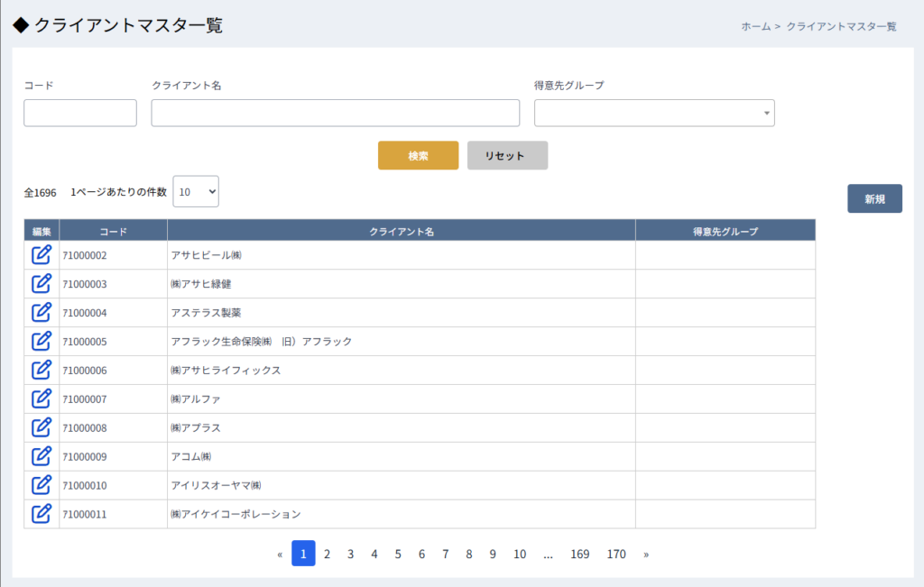The height and width of the screenshot is (587, 924).
Task: Edit the ㈱アサヒライフィックス entry
Action: click(x=42, y=370)
